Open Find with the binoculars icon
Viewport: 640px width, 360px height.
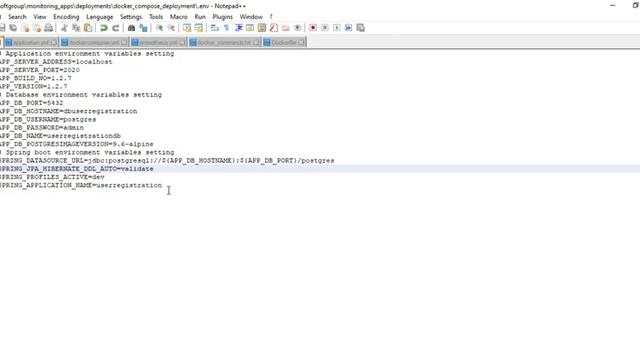[x=131, y=28]
